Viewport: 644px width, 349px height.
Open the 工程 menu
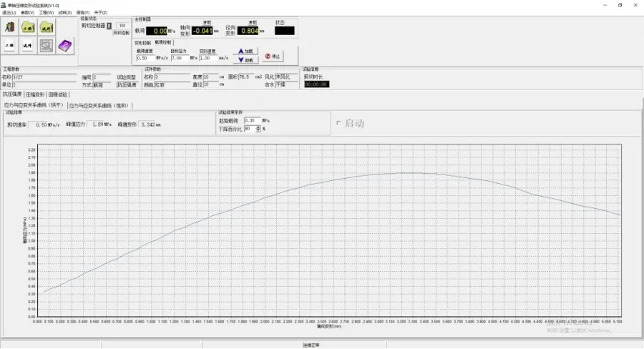click(46, 13)
